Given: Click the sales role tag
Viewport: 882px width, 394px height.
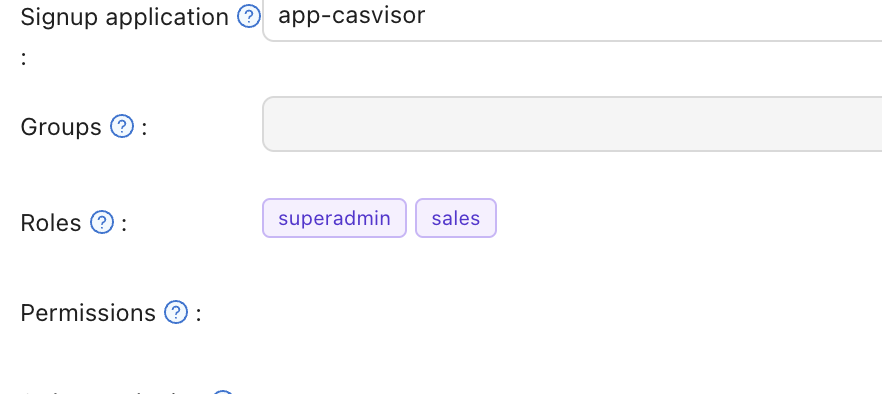Looking at the screenshot, I should (456, 218).
